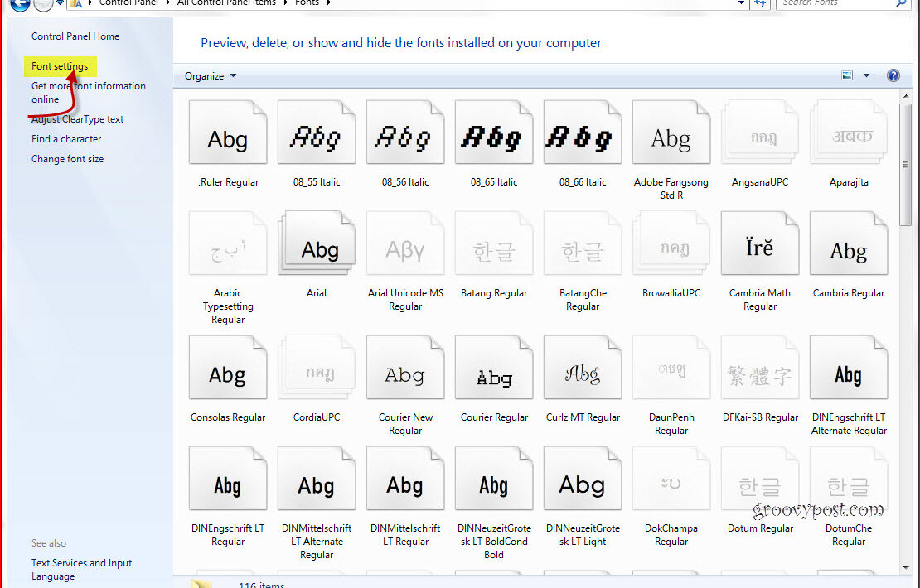Select the 08_55 Italic font icon
This screenshot has width=920, height=588.
(x=317, y=132)
